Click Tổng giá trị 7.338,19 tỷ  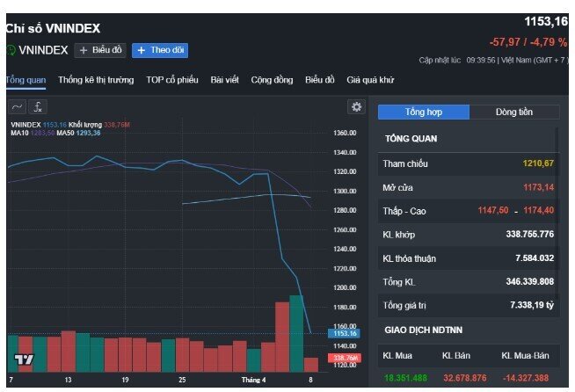click(x=532, y=305)
